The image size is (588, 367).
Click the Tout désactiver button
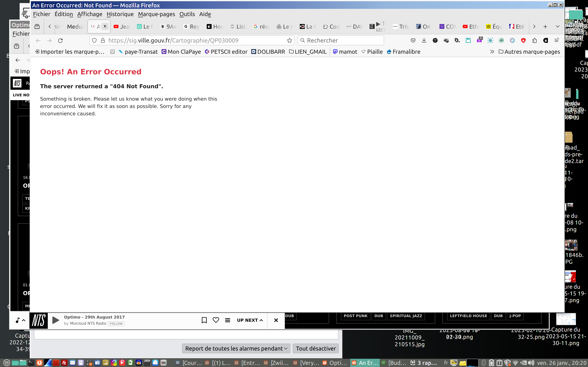[316, 348]
